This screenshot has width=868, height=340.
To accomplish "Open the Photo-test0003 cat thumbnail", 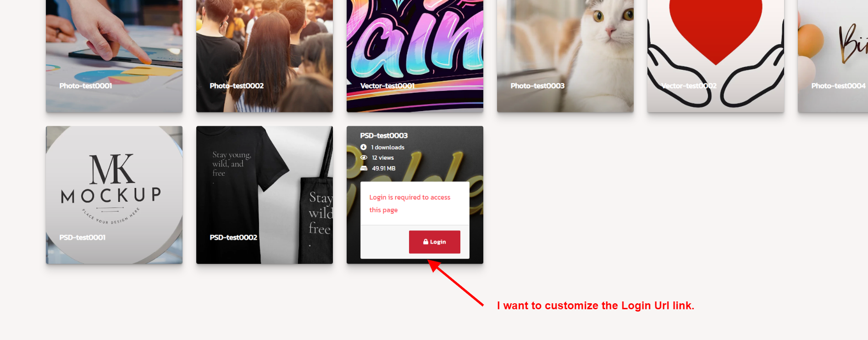I will click(565, 56).
